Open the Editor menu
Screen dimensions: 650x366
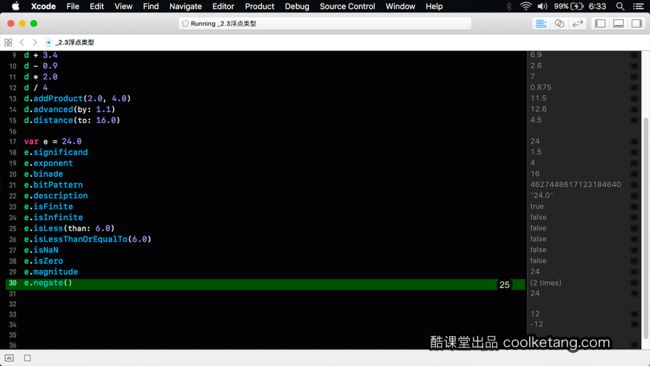click(223, 6)
